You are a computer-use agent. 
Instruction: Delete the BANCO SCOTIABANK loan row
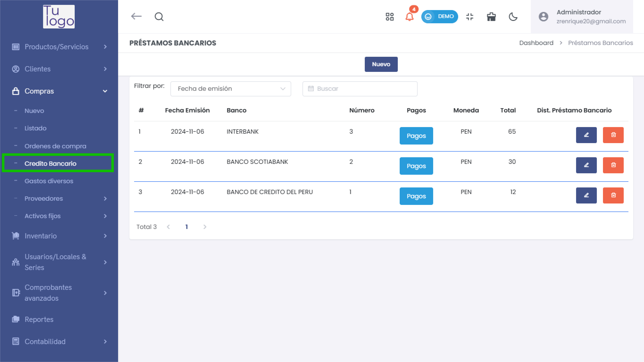(x=613, y=165)
